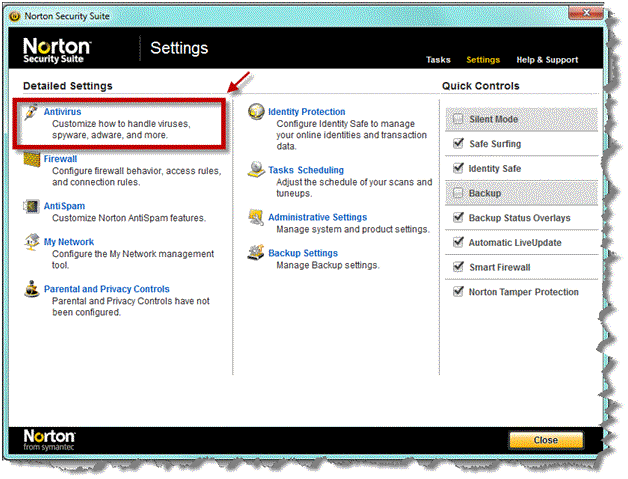Click 'Manage system and product settings' text
Screen dimensions: 628x479
(x=353, y=229)
